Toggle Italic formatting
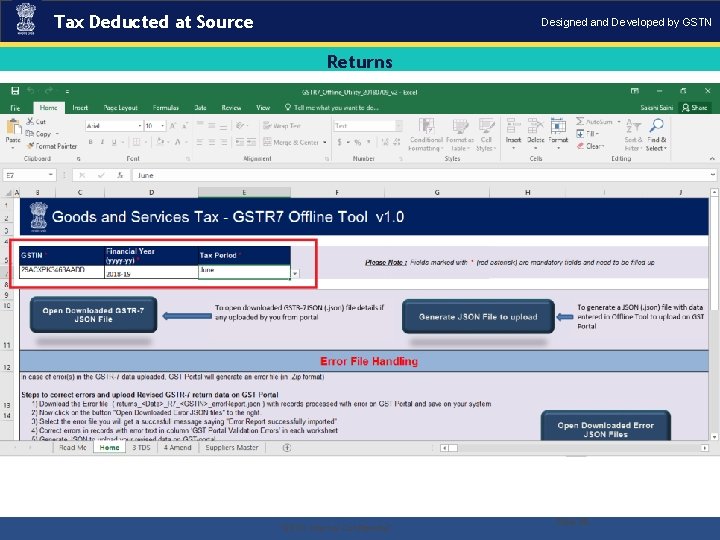 (102, 142)
